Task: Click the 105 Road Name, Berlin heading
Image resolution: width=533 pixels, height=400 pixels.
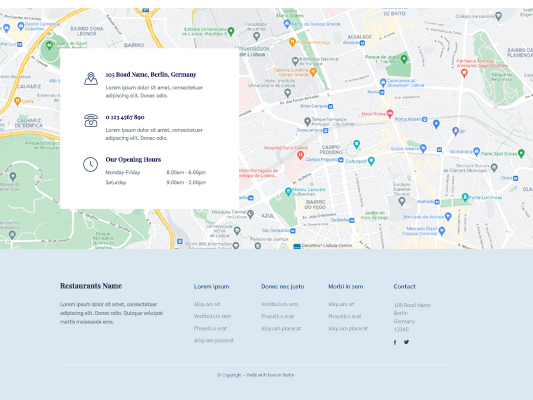Action: tap(151, 74)
